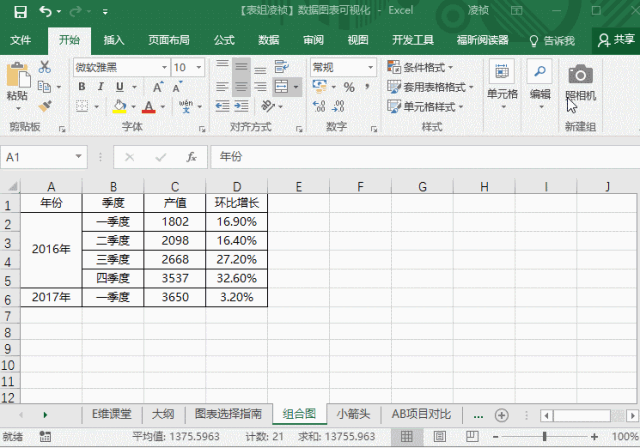
Task: Open the font name dropdown
Action: click(164, 67)
